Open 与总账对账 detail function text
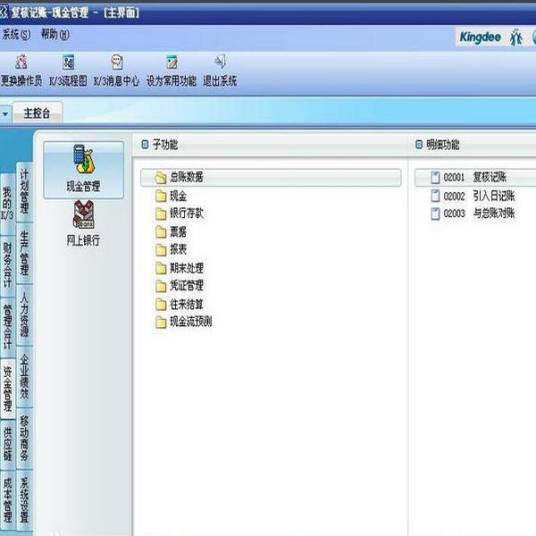Viewport: 536px width, 536px height. pyautogui.click(x=494, y=213)
